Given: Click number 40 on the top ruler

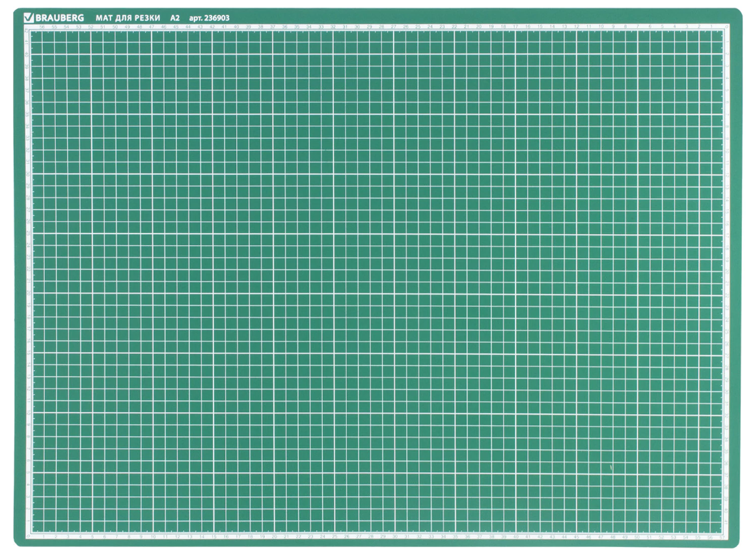Looking at the screenshot, I should 236,27.
